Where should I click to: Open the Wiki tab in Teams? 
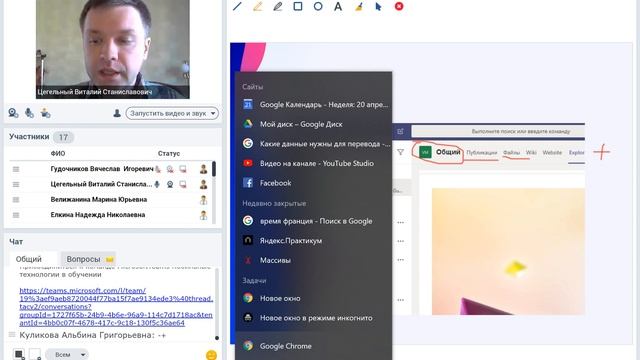(531, 153)
